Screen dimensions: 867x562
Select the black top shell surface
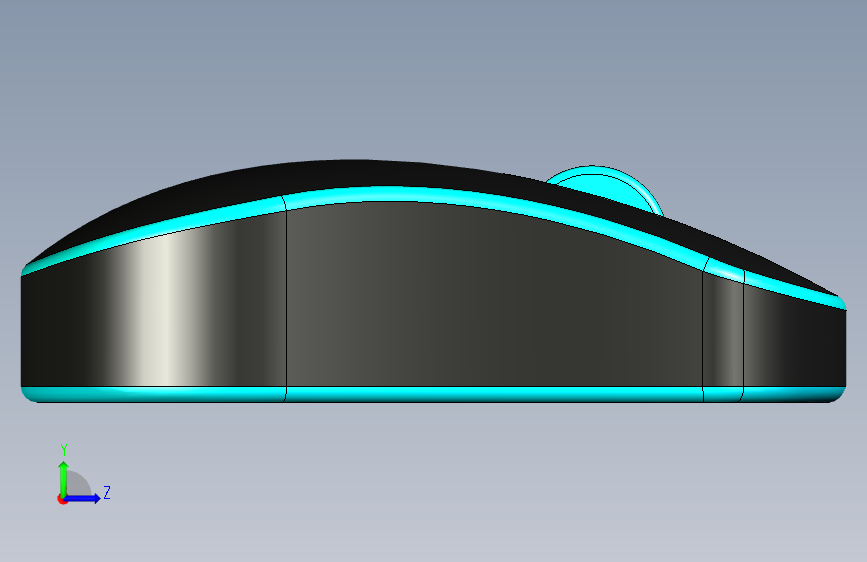[x=354, y=174]
